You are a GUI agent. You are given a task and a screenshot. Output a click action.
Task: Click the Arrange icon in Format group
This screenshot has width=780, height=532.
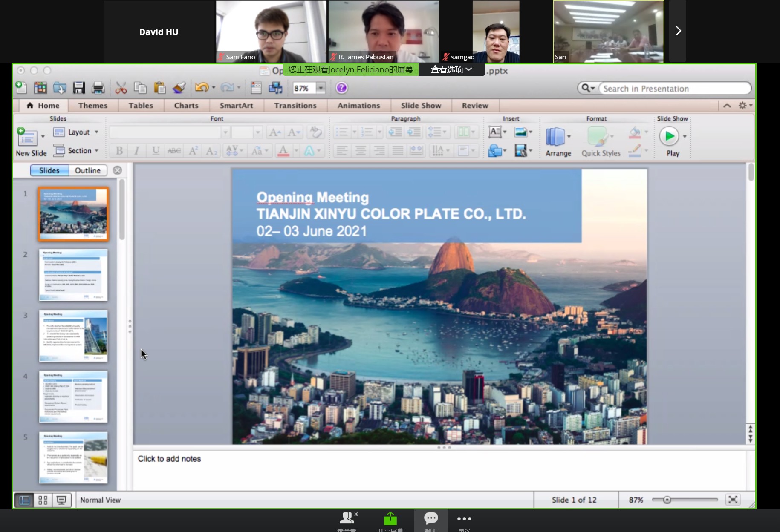pos(555,137)
